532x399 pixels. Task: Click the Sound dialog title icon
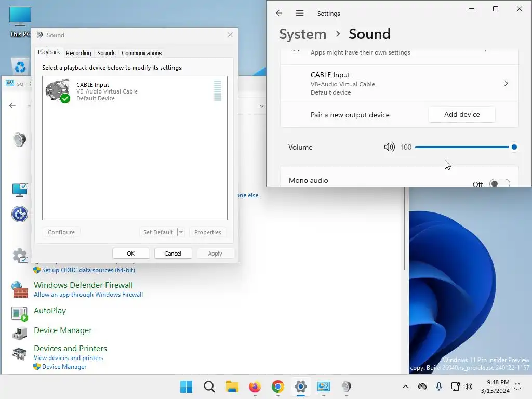click(39, 35)
